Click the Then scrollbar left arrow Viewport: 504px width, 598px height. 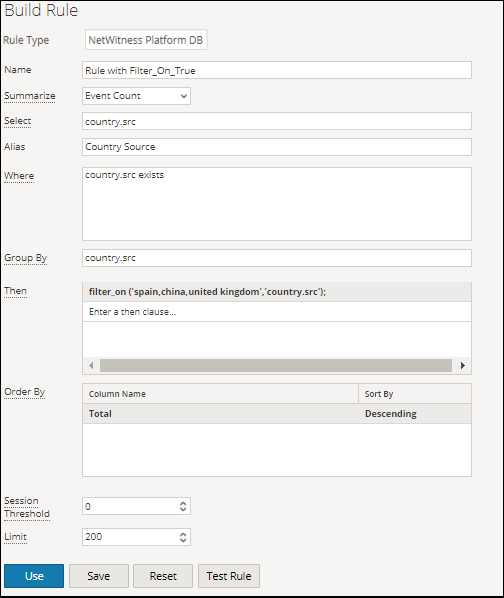(x=91, y=365)
